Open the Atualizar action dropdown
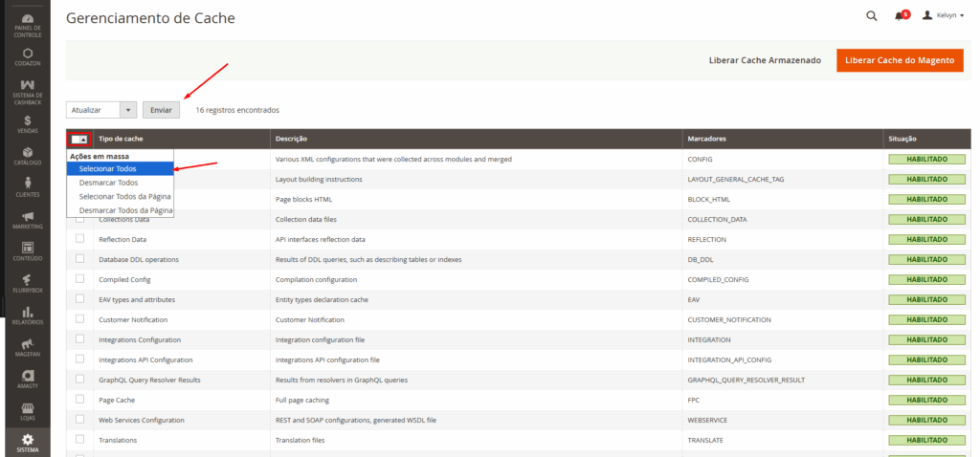980x457 pixels. pos(101,110)
